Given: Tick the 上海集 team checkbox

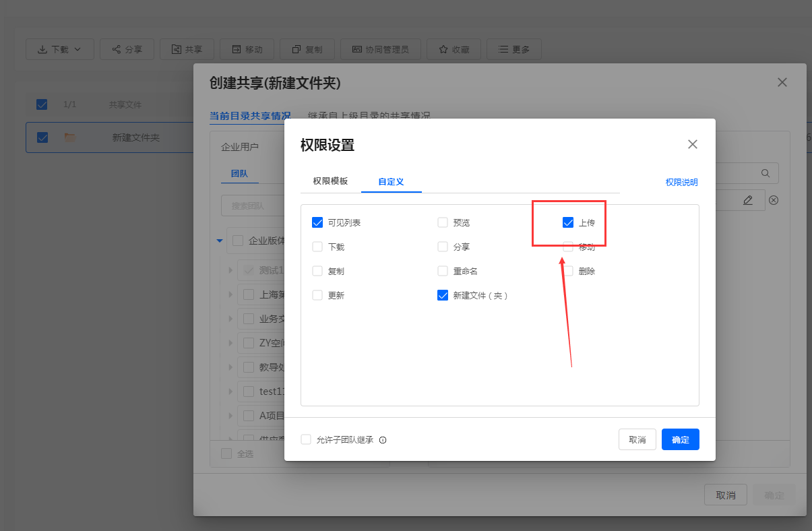Looking at the screenshot, I should coord(249,294).
